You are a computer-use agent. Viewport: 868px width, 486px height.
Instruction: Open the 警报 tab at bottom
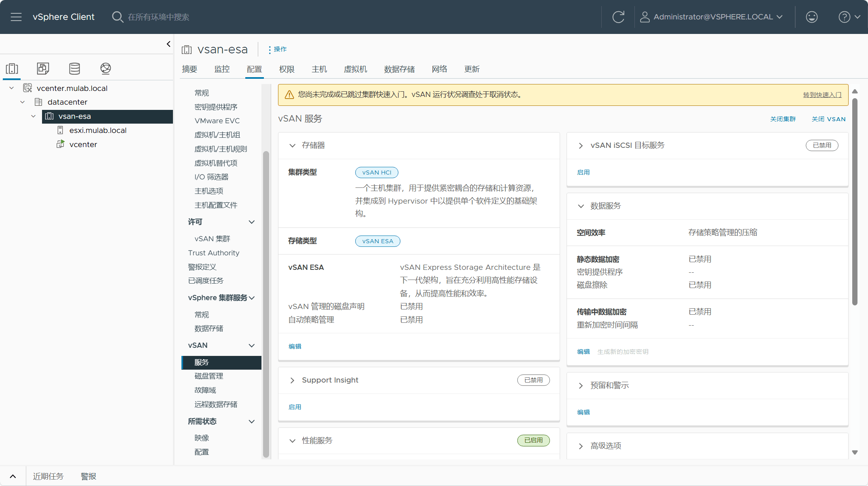coord(88,476)
